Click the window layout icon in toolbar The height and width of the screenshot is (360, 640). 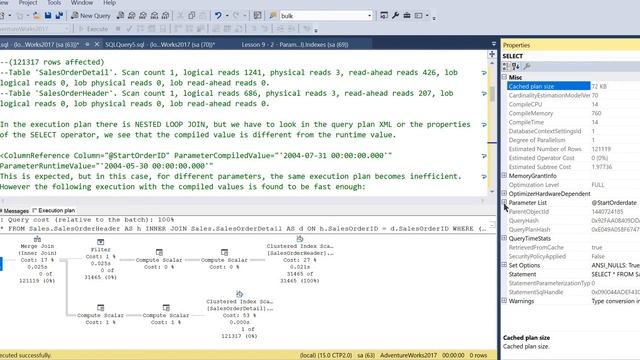click(419, 16)
